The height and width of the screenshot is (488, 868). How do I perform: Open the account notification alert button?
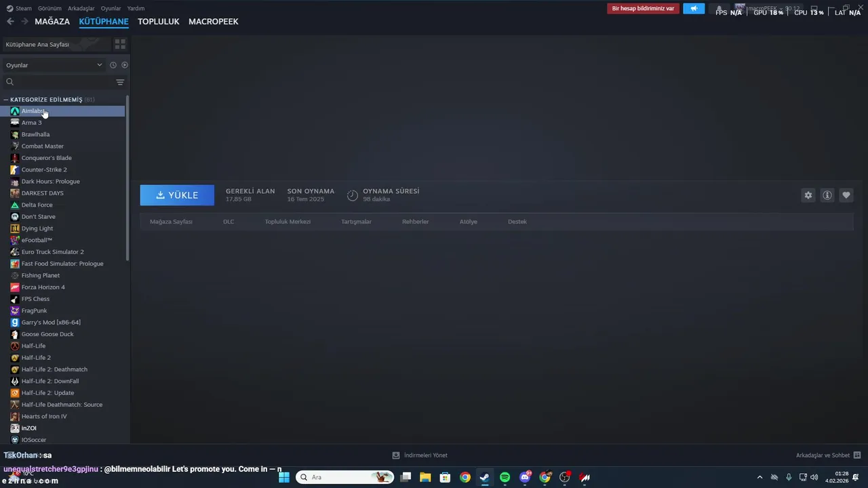(643, 9)
